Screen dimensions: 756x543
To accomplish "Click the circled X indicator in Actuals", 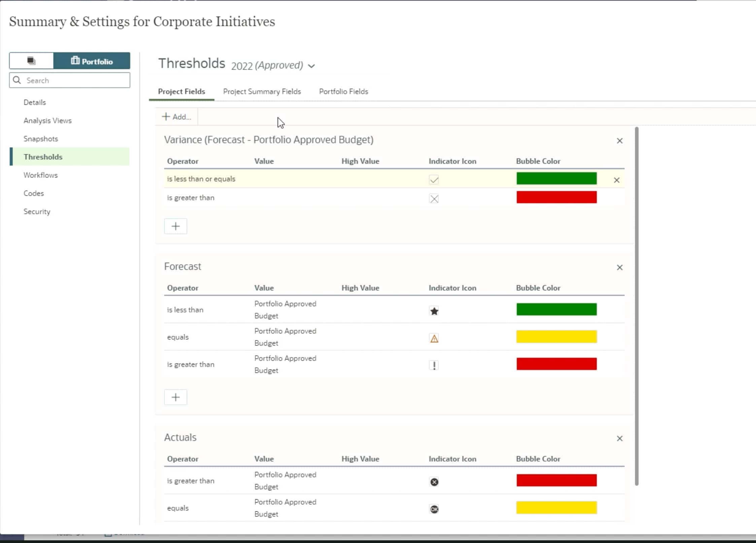I will tap(434, 482).
